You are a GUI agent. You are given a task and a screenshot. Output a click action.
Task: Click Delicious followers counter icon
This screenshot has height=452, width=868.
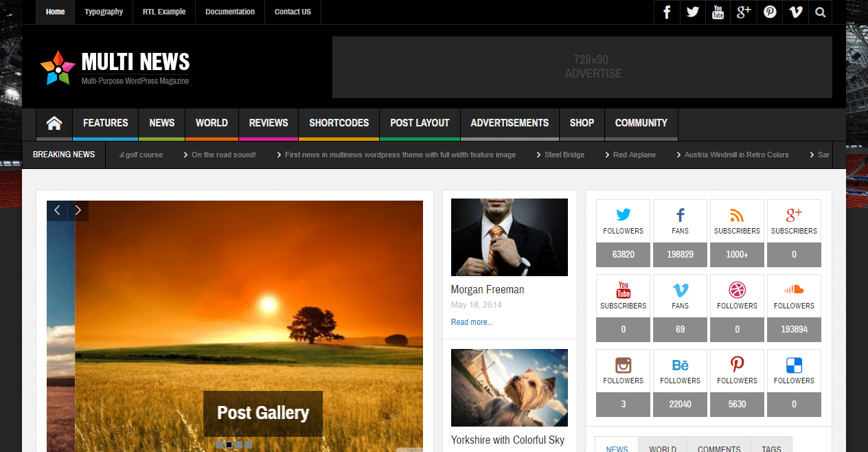pyautogui.click(x=794, y=365)
